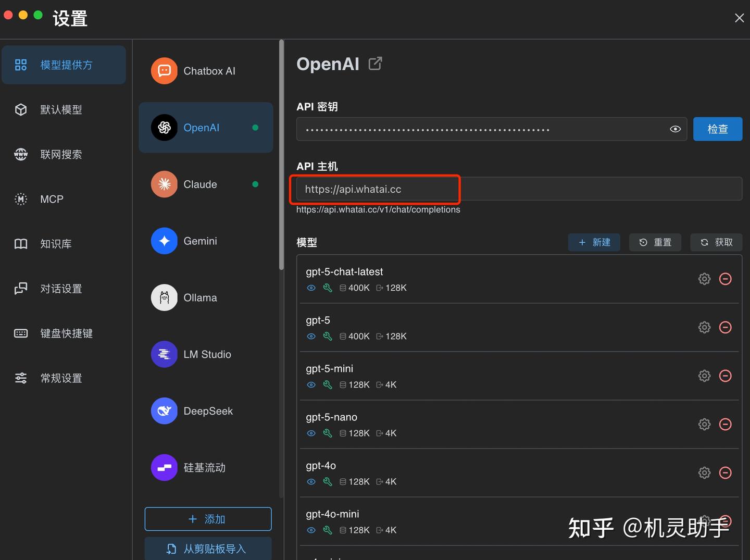Select the Ollama provider
This screenshot has height=560, width=750.
click(199, 297)
